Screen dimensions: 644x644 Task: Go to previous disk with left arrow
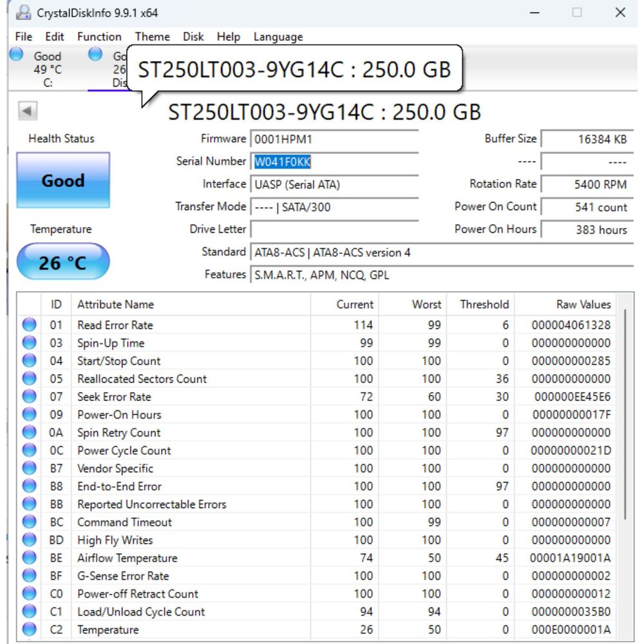[28, 111]
